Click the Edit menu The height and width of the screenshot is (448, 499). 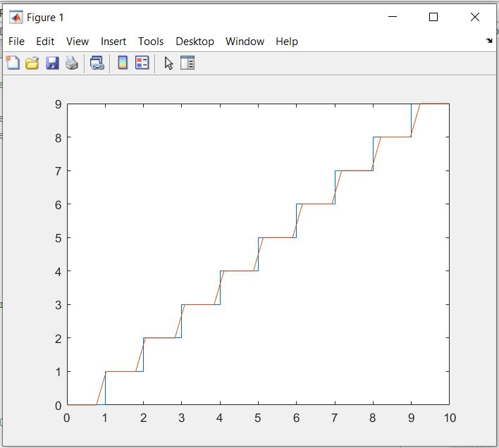click(45, 42)
